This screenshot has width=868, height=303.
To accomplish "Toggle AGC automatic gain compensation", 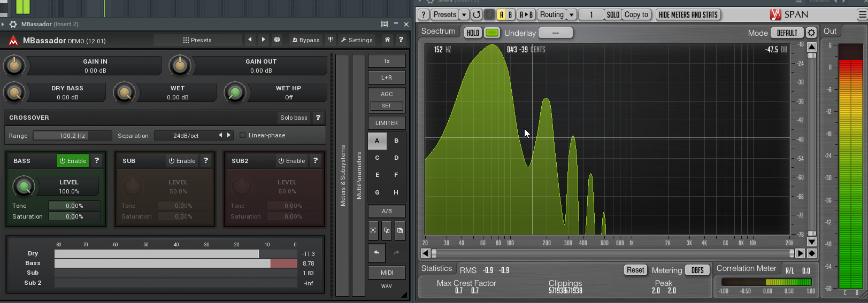I will click(x=387, y=94).
